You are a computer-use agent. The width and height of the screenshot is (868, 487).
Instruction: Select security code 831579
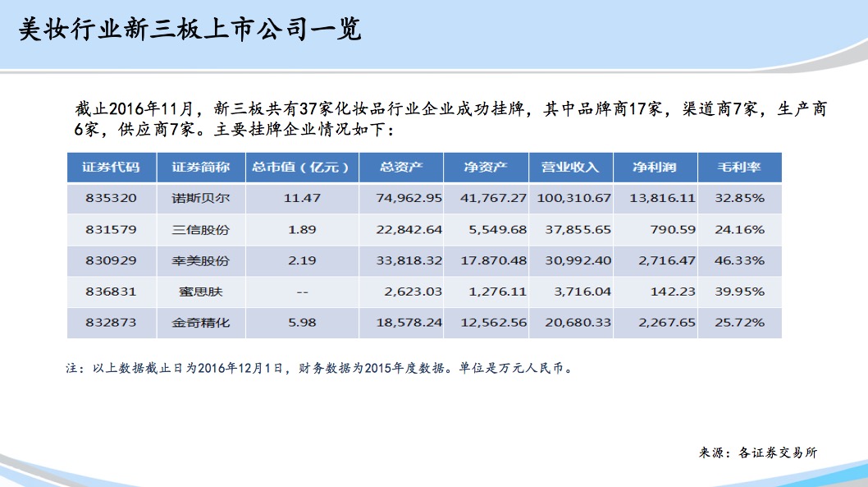click(111, 229)
